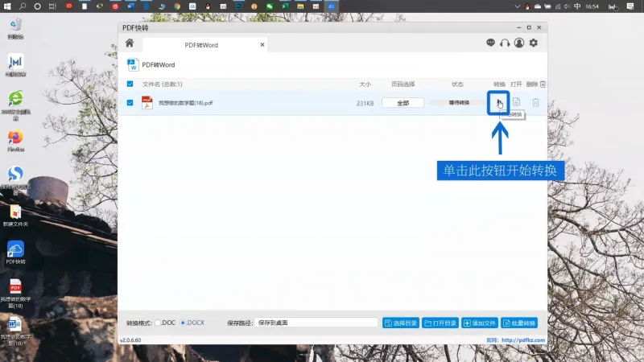Click the 保存路径 input field
Screen dimensions: 644x362
pyautogui.click(x=316, y=323)
